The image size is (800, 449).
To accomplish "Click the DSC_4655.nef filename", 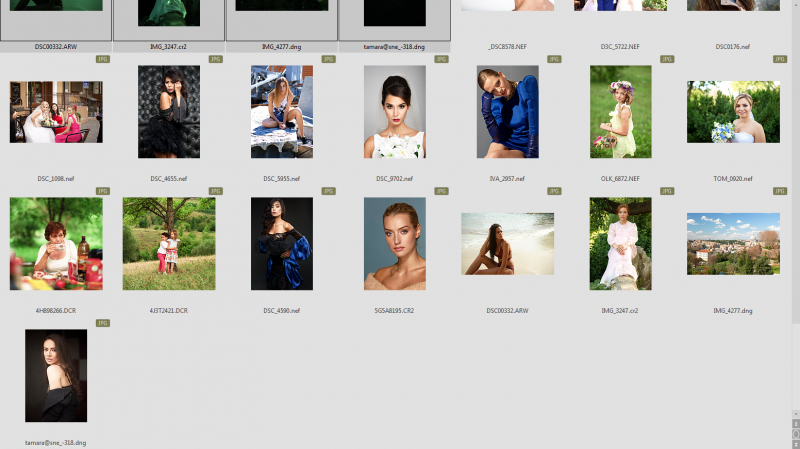I will pos(169,179).
